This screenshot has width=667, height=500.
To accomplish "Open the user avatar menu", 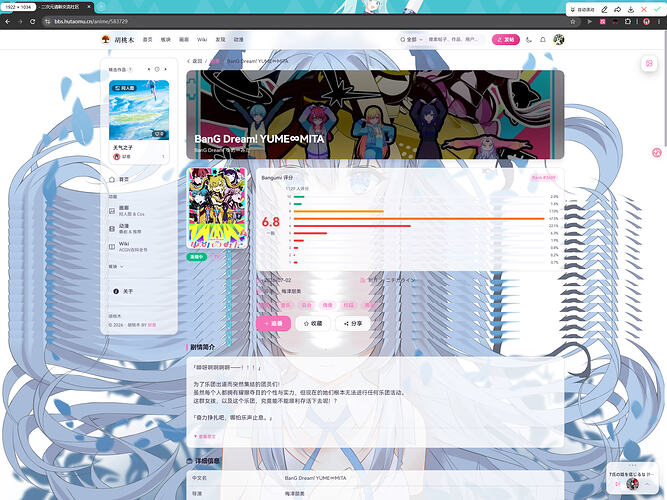I will pyautogui.click(x=559, y=40).
